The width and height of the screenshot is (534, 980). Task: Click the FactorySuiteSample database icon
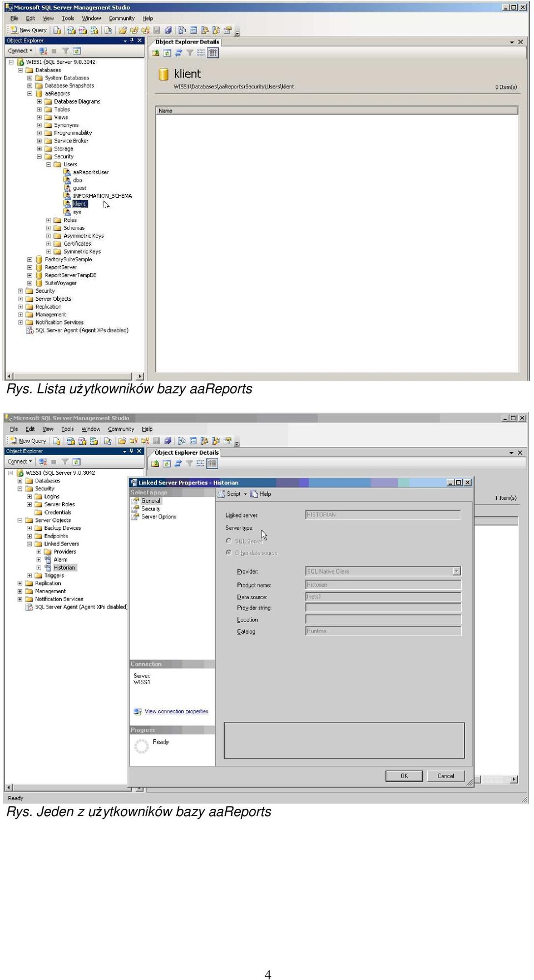39,260
